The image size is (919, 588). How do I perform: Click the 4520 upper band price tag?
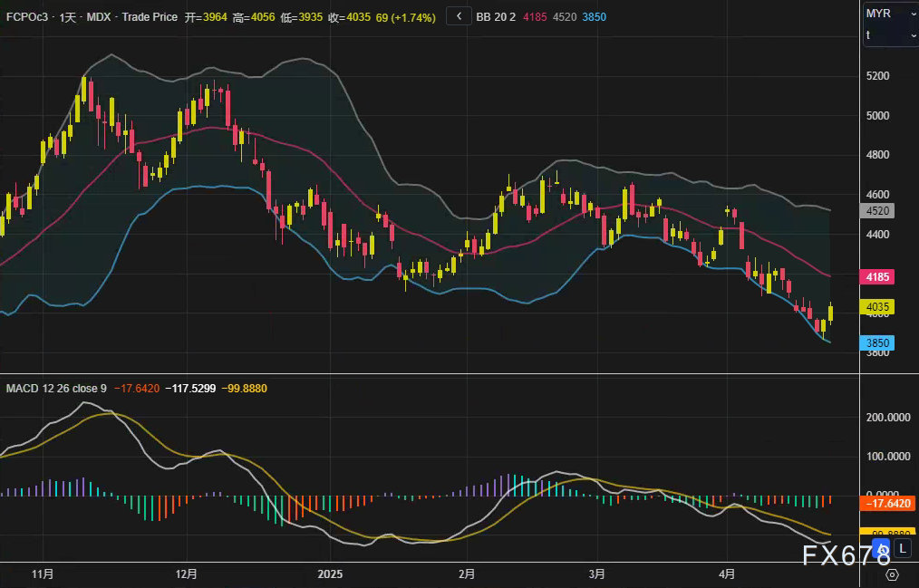coord(877,210)
